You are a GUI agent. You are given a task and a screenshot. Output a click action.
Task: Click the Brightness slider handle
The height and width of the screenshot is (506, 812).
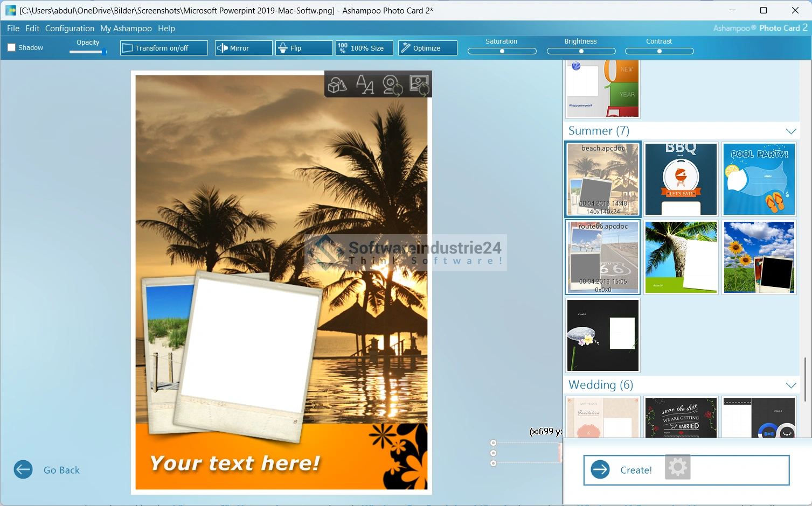pos(581,51)
